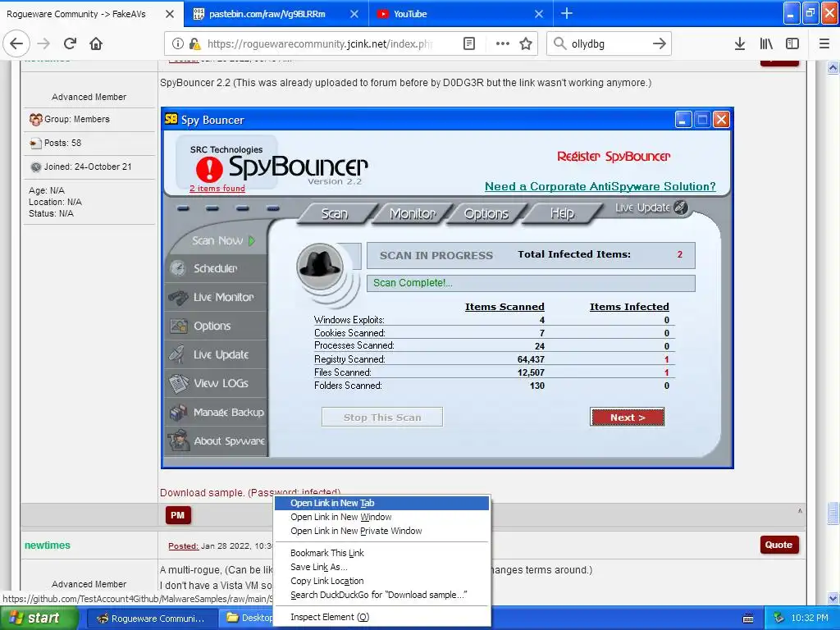Open a new tab with plus button
This screenshot has width=840, height=630.
[x=566, y=13]
